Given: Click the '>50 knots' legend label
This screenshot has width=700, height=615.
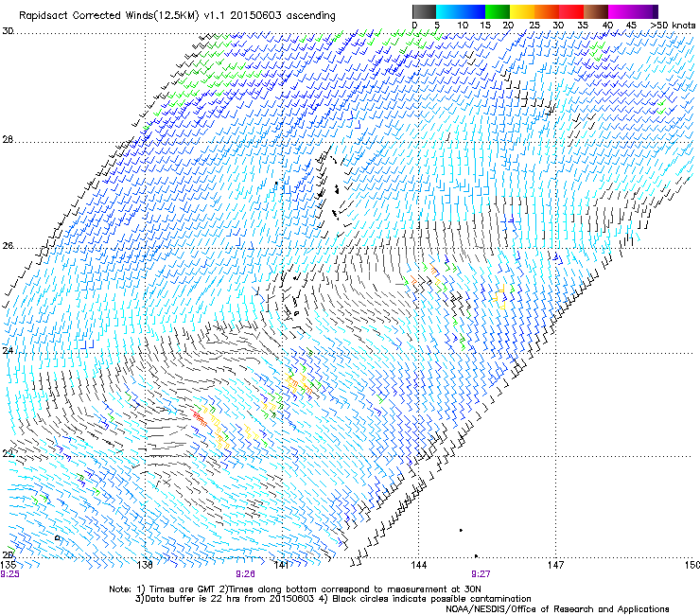Looking at the screenshot, I should click(x=673, y=26).
